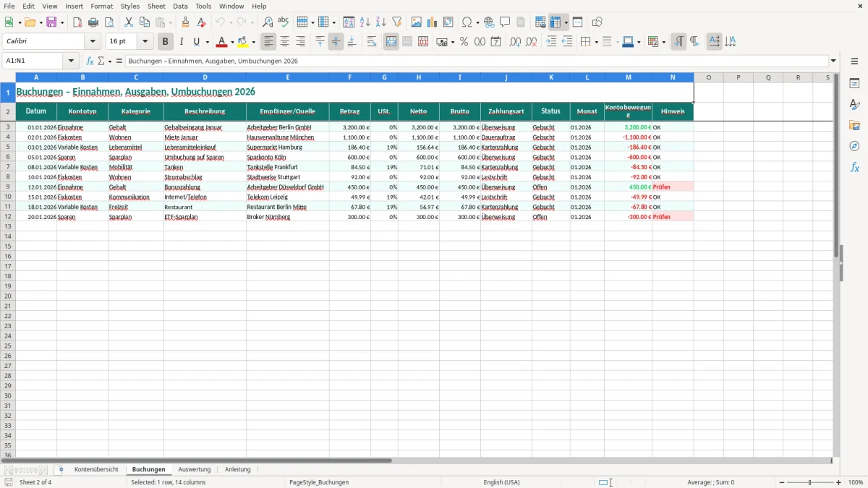Toggle Underline formatting
Image resolution: width=868 pixels, height=488 pixels.
(x=197, y=42)
